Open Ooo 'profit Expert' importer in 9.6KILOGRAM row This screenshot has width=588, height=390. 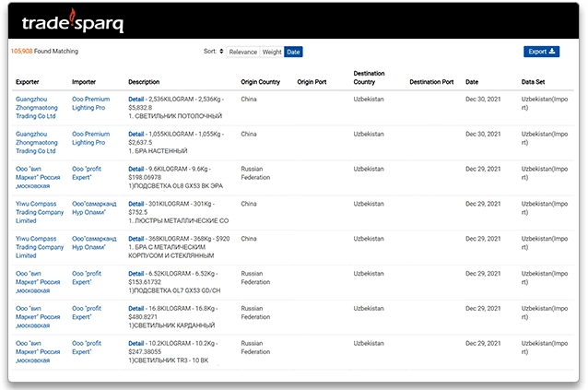coord(87,173)
